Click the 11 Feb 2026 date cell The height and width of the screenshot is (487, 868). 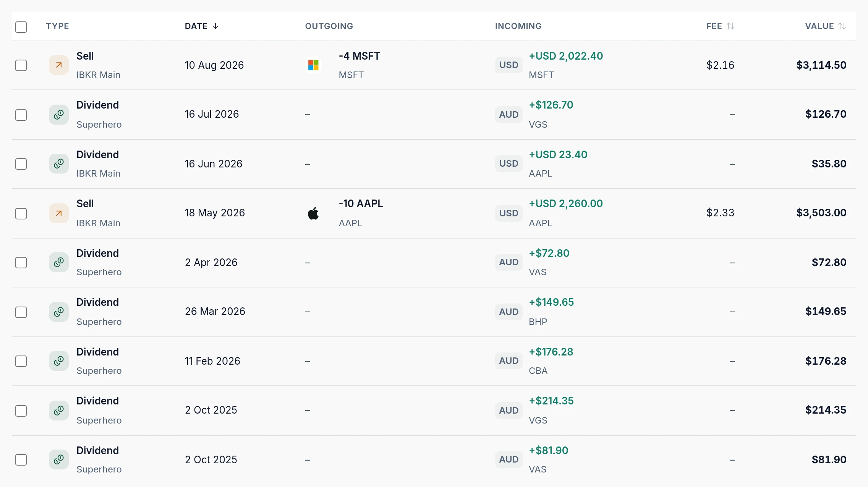pos(212,361)
